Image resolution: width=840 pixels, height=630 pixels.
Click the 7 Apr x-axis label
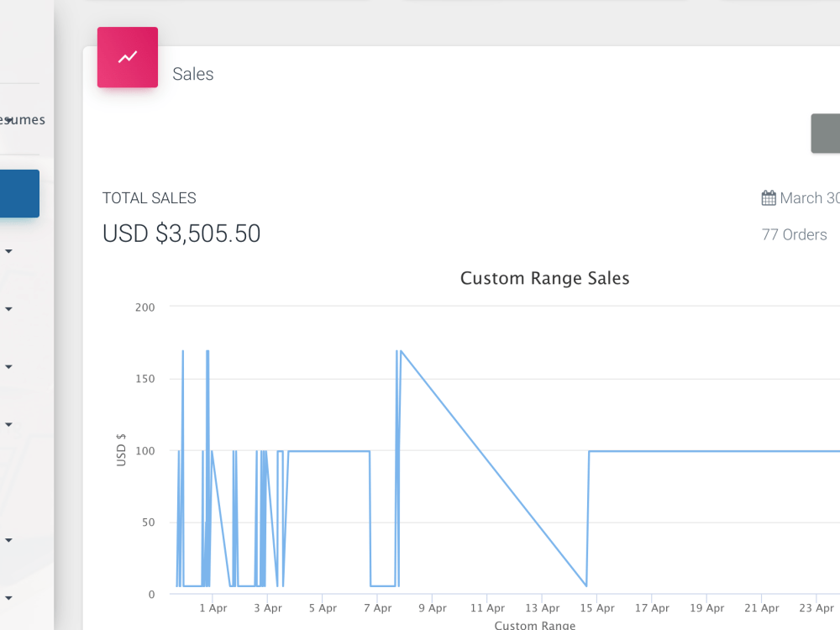click(x=378, y=608)
